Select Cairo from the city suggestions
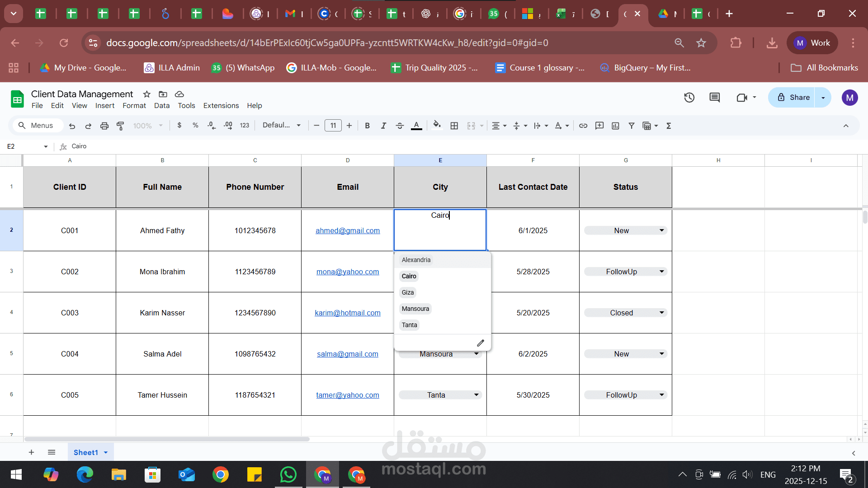 (x=408, y=276)
